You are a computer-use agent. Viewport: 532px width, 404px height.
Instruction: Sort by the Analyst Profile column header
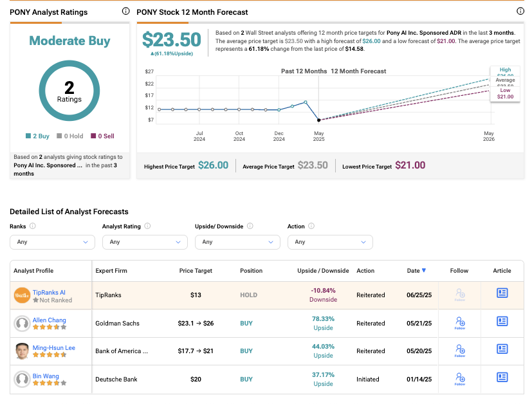coord(33,271)
